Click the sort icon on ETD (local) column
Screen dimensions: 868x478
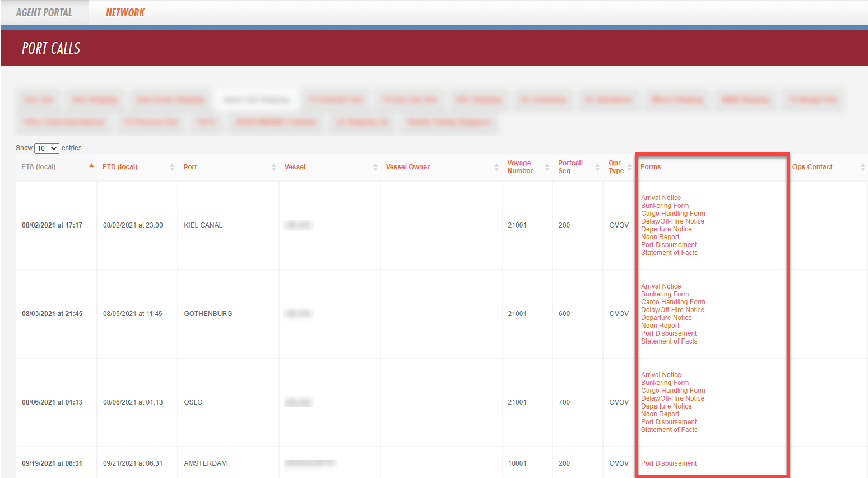[171, 166]
